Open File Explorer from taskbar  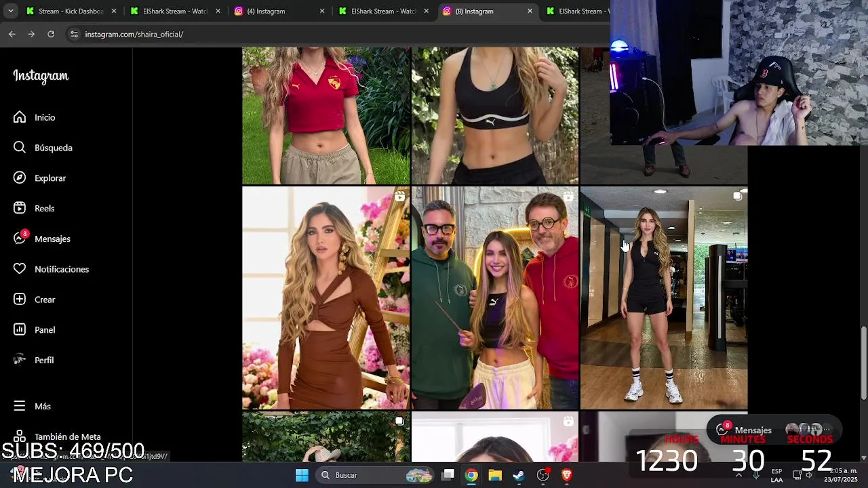click(495, 475)
